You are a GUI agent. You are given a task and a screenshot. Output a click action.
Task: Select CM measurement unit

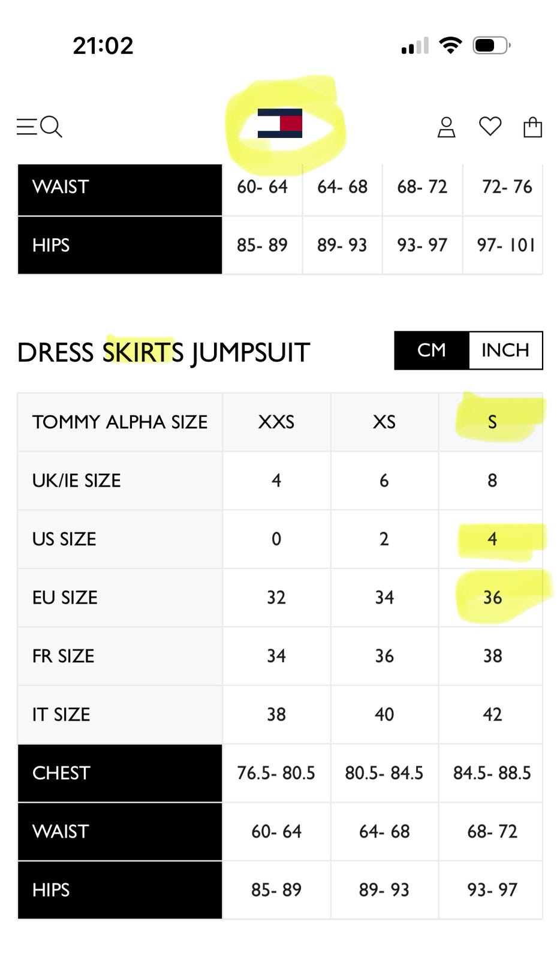point(432,350)
